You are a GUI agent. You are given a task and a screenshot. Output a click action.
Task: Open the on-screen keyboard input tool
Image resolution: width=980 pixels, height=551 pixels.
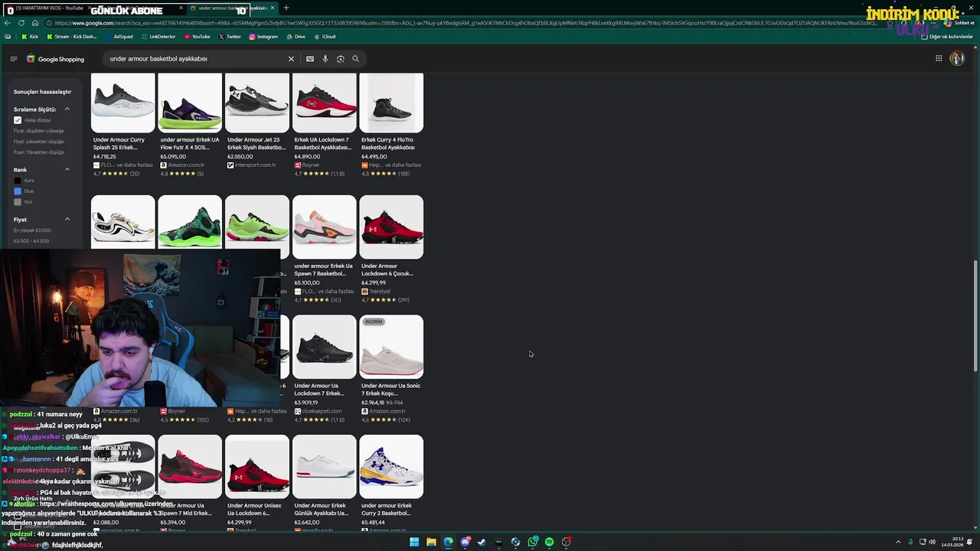(310, 59)
